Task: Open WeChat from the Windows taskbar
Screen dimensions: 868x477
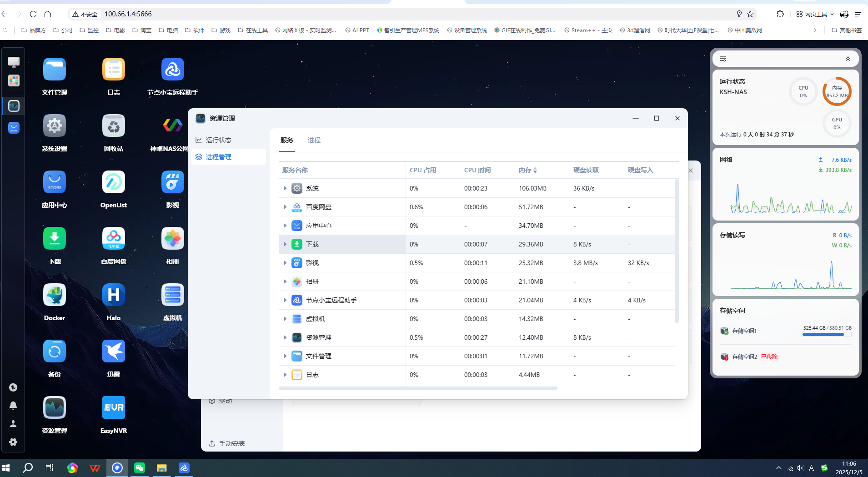Action: 140,468
